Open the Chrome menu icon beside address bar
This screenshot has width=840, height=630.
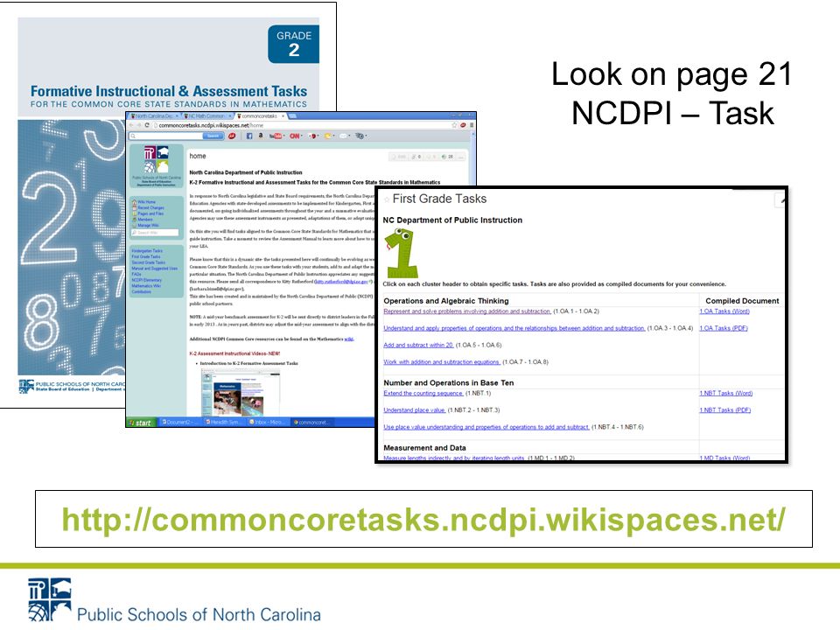click(472, 125)
